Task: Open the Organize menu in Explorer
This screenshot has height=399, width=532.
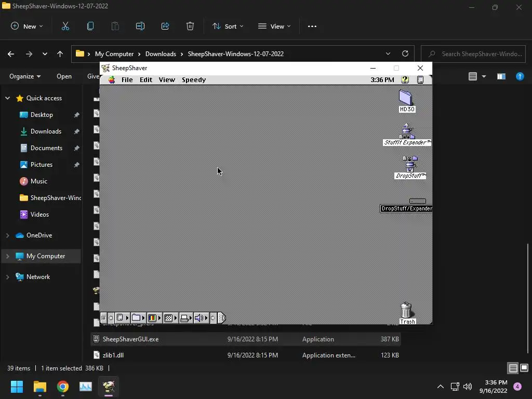Action: coord(25,76)
